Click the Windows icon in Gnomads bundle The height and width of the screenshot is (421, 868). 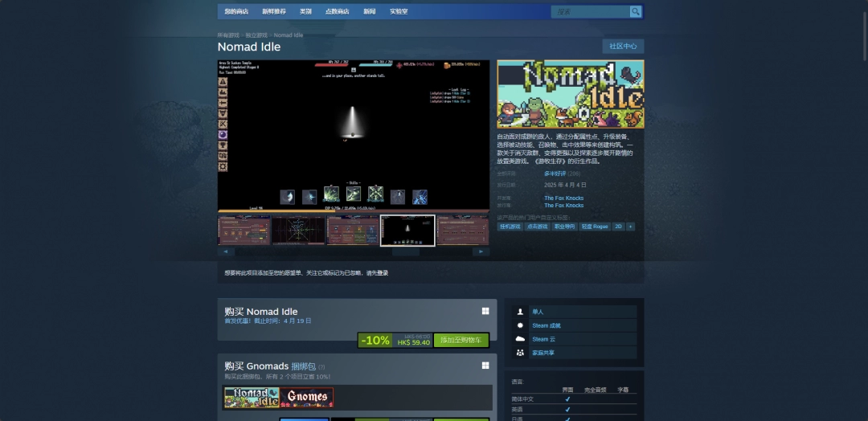[485, 366]
